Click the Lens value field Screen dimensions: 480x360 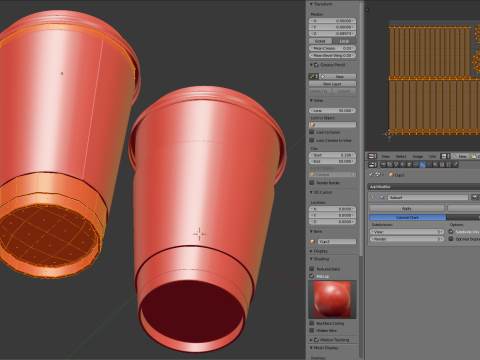[332, 110]
